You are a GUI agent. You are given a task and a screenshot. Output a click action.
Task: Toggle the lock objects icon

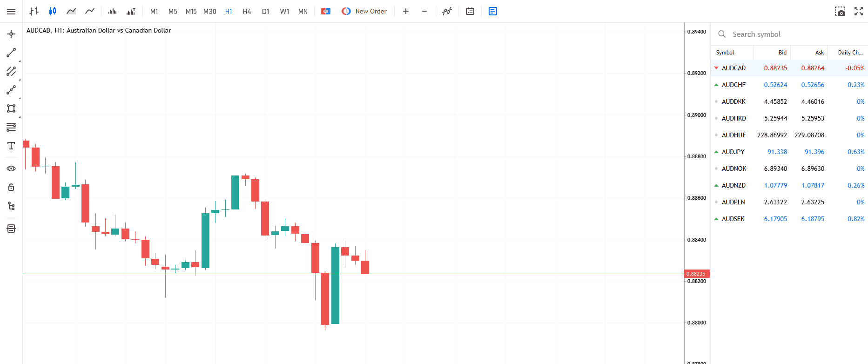11,187
